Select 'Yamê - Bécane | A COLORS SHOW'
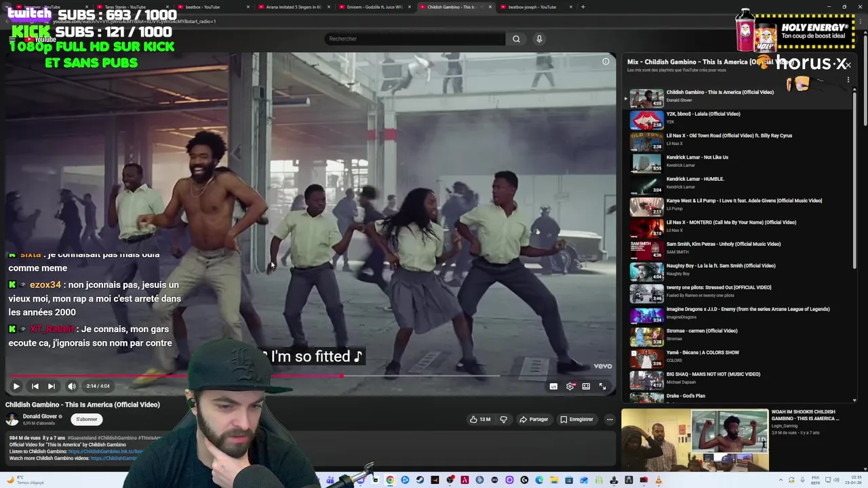The image size is (868, 488). [738, 358]
